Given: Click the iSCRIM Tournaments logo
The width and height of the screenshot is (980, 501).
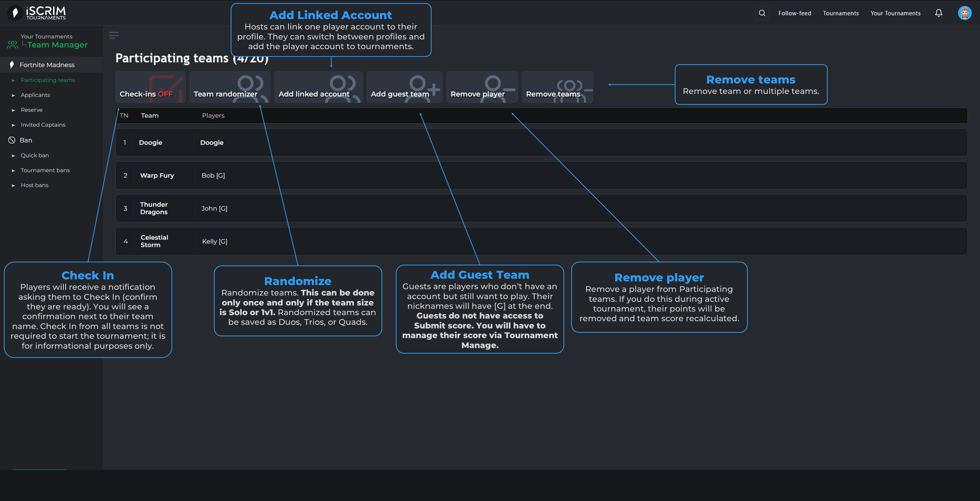Looking at the screenshot, I should 37,13.
